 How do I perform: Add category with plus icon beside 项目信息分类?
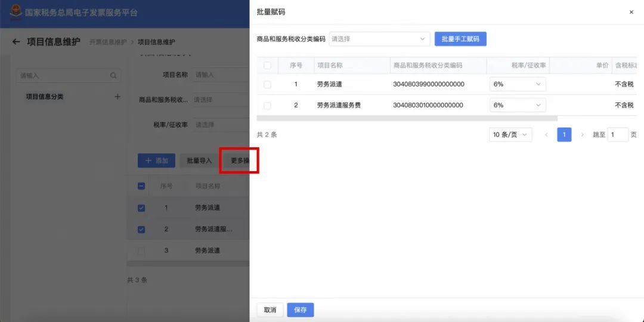click(117, 97)
